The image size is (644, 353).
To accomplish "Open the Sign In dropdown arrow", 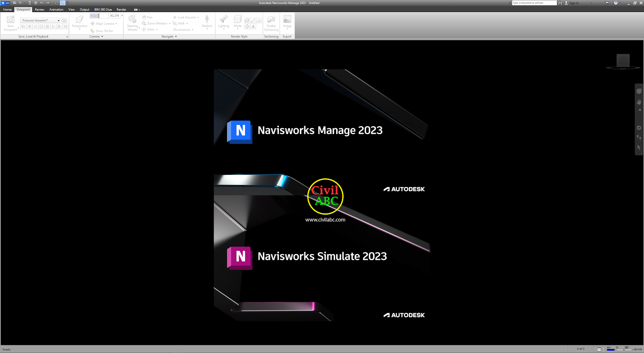I will point(591,3).
